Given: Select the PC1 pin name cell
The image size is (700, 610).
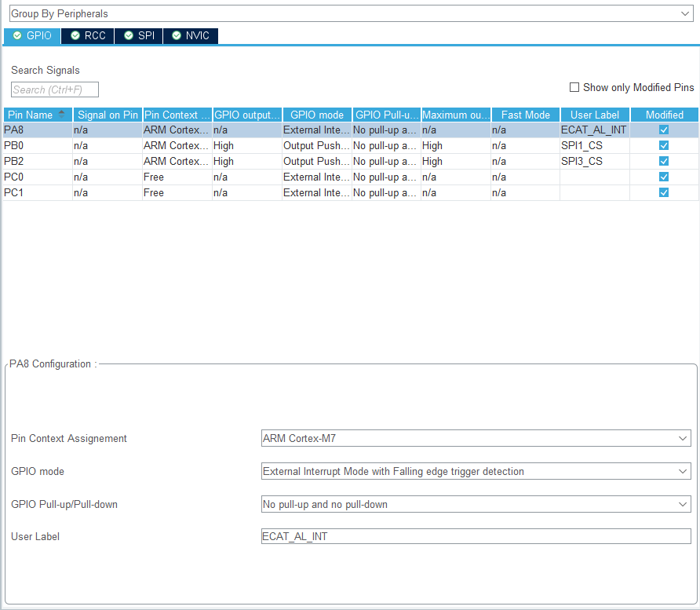Looking at the screenshot, I should [38, 192].
